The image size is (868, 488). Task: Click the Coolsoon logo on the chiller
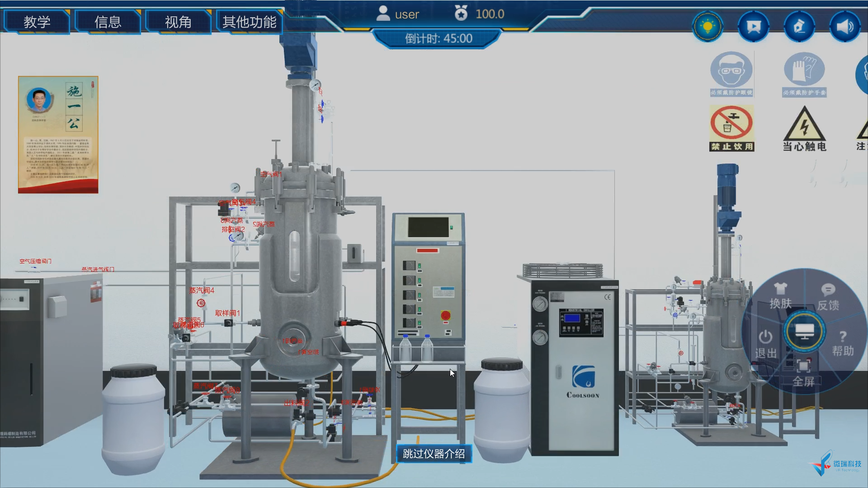click(x=583, y=382)
